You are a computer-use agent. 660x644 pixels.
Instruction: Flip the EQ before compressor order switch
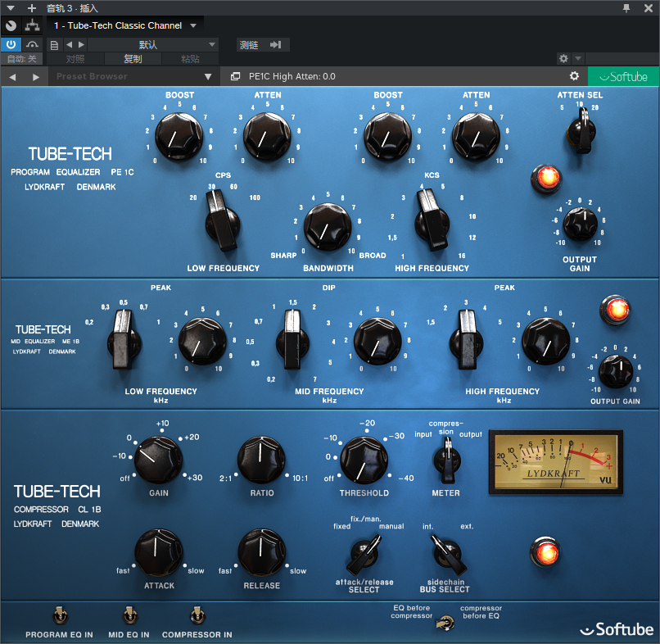click(x=445, y=623)
